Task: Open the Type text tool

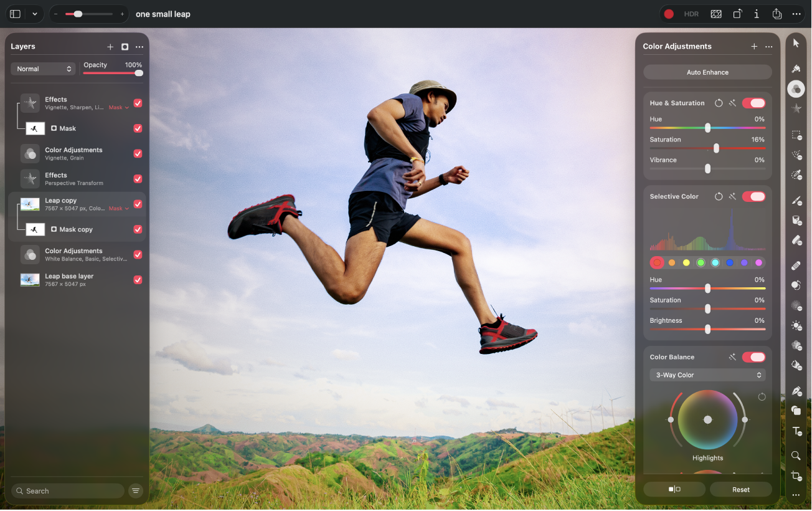Action: [x=796, y=431]
